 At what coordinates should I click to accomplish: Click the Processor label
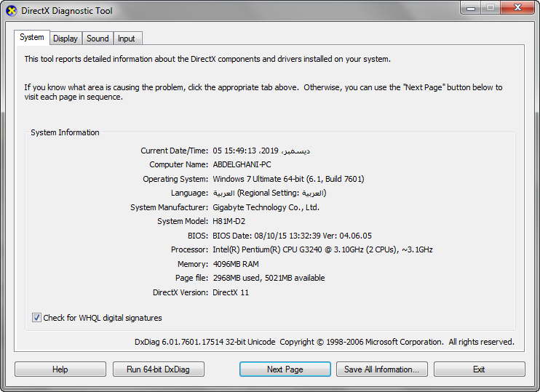189,249
